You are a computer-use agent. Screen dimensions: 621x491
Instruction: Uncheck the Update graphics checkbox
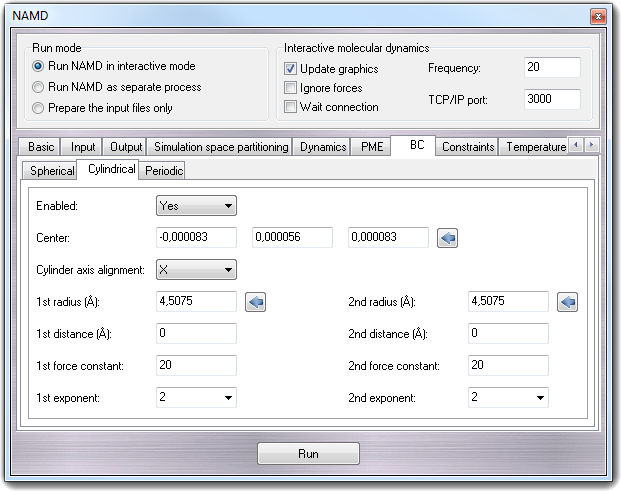[x=290, y=69]
